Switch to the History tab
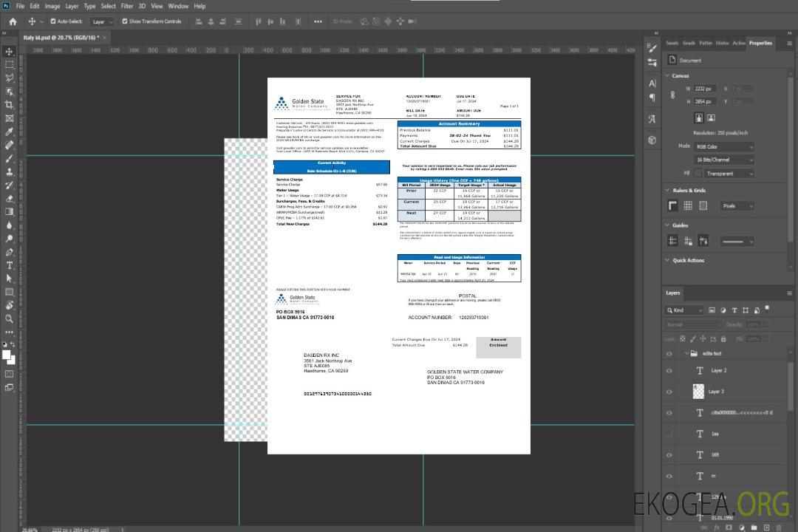798x532 pixels. pyautogui.click(x=722, y=44)
